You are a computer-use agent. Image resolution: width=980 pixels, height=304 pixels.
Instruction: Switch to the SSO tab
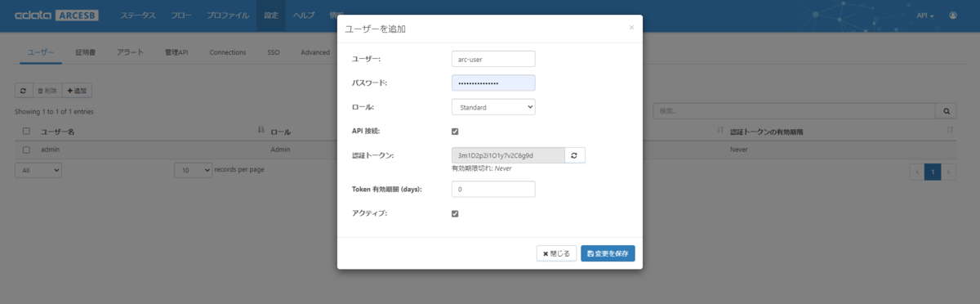tap(274, 52)
